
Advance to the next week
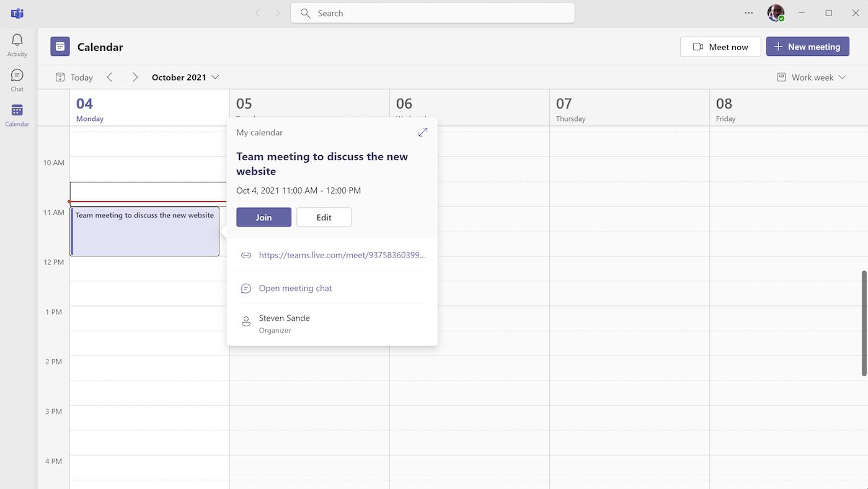[135, 78]
